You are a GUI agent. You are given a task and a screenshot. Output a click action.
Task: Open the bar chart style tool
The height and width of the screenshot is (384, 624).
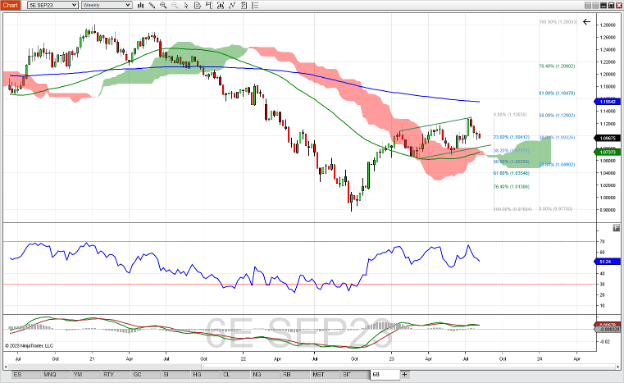point(140,5)
